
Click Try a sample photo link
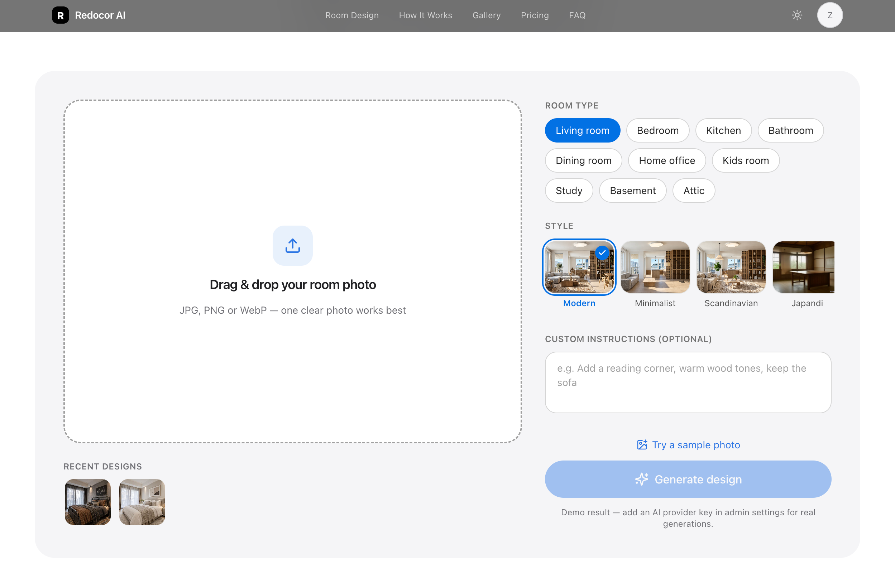[x=688, y=445]
